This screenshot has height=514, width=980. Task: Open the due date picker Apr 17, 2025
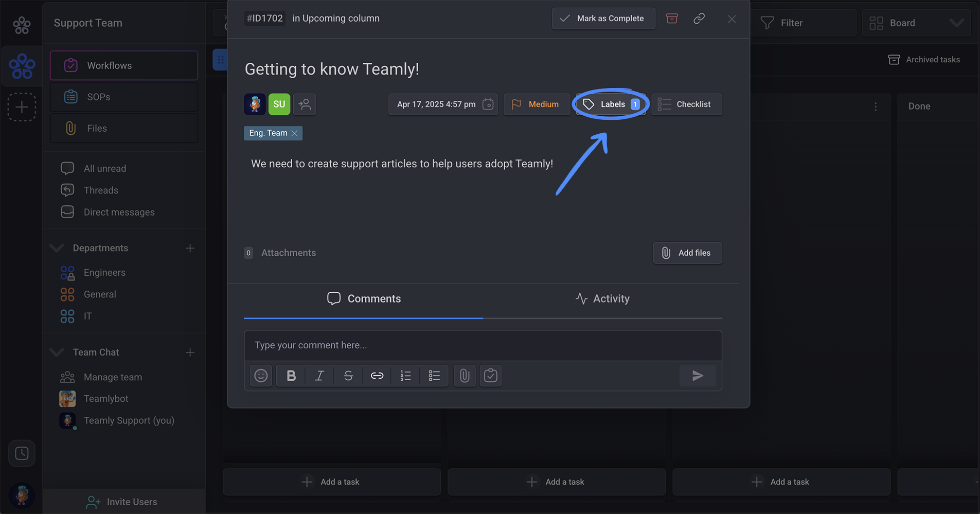[443, 104]
